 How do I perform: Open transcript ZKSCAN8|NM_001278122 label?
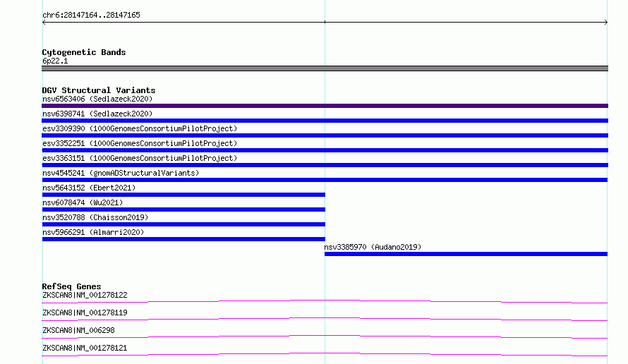point(85,295)
